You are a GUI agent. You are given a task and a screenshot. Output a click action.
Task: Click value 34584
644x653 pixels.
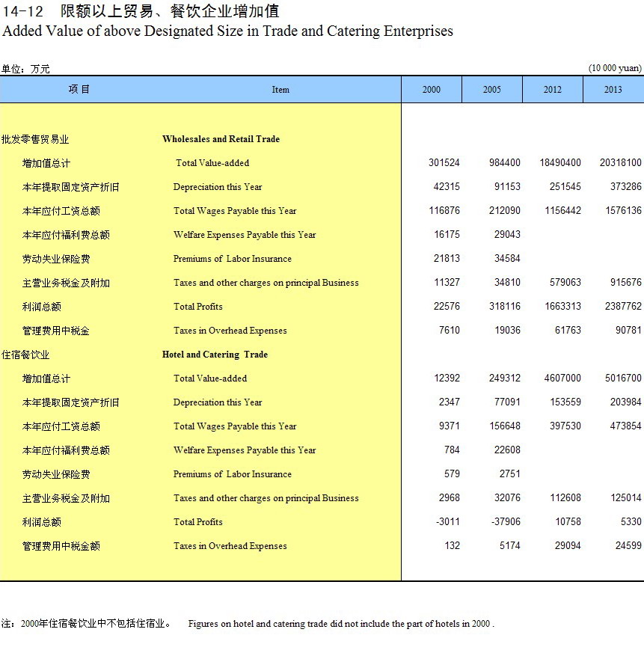tap(507, 258)
